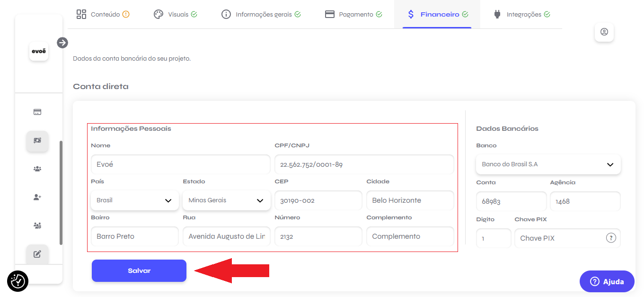Click the accessibility widget in bottom-left corner
The height and width of the screenshot is (297, 644).
coord(18,281)
